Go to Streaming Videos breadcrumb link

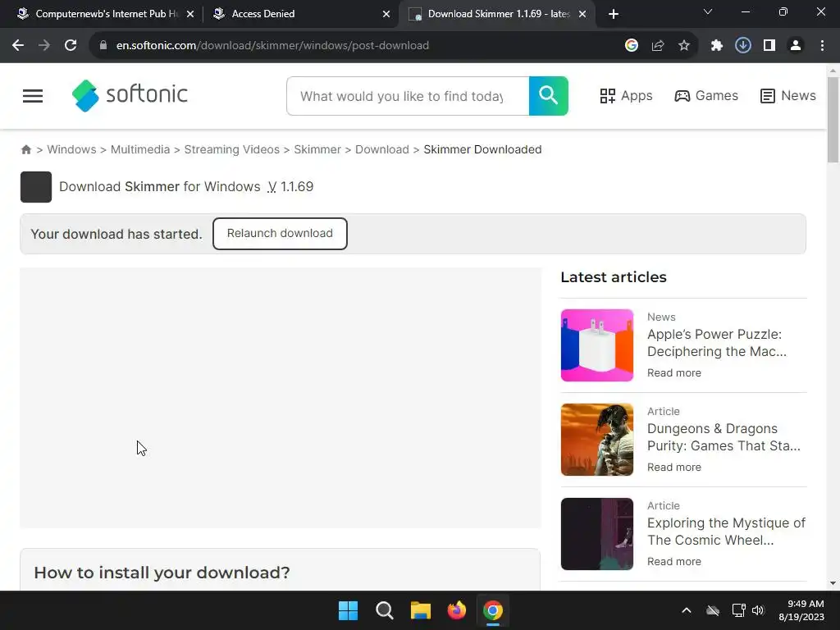232,149
